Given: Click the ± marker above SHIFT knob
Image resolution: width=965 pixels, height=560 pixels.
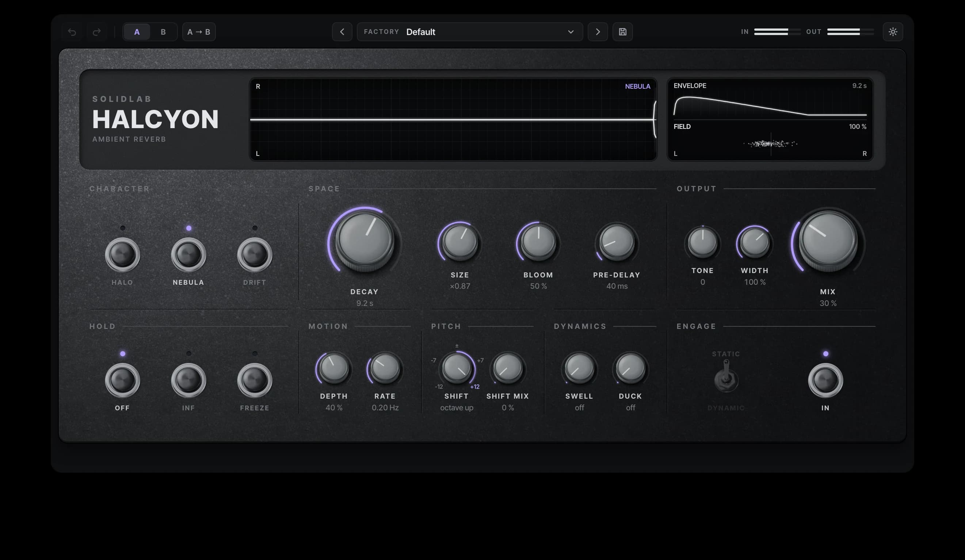Looking at the screenshot, I should (457, 346).
